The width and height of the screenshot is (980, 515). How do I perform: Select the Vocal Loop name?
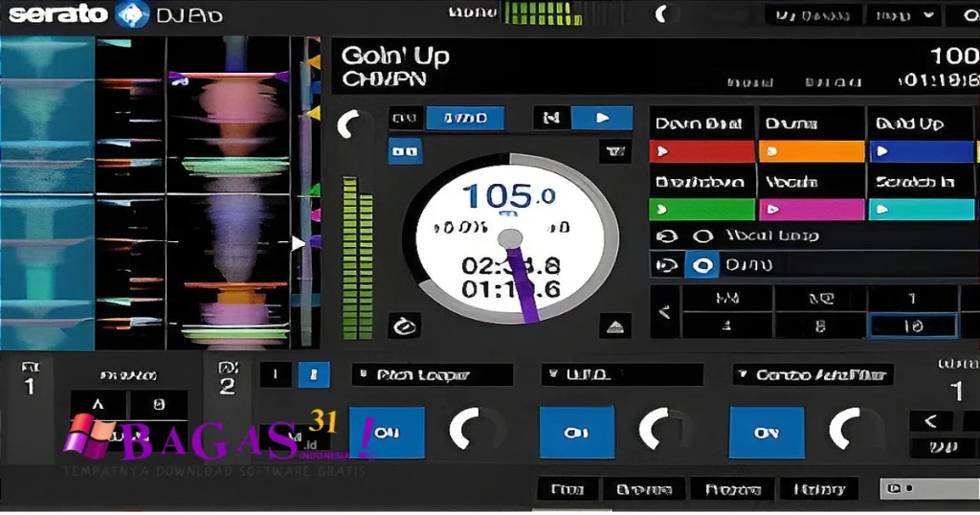(772, 235)
